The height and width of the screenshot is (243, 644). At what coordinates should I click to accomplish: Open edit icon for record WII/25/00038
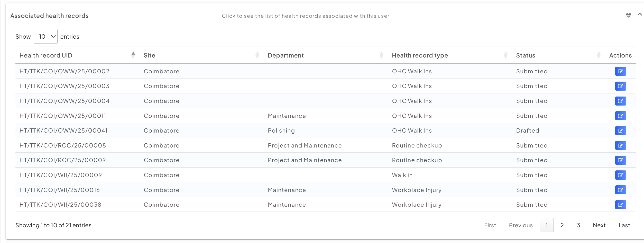[x=620, y=205]
